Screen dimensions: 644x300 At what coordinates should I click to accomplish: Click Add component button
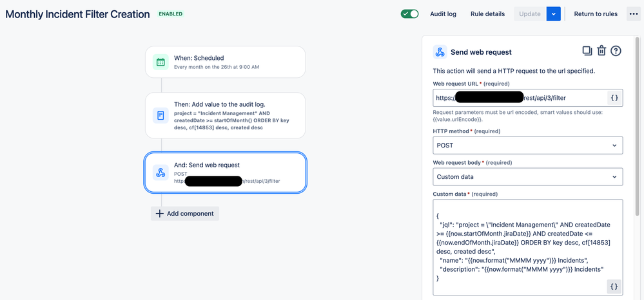click(x=185, y=213)
